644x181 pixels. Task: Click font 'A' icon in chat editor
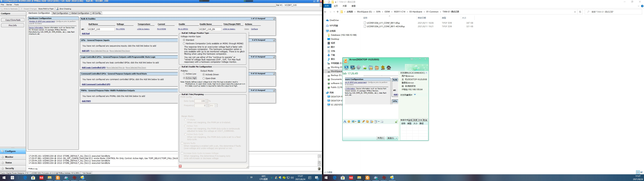pos(345,122)
